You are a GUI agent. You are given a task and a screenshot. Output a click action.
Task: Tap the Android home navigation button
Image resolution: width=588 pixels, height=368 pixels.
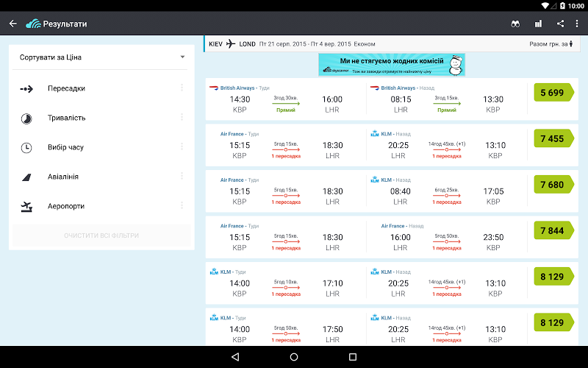point(294,357)
